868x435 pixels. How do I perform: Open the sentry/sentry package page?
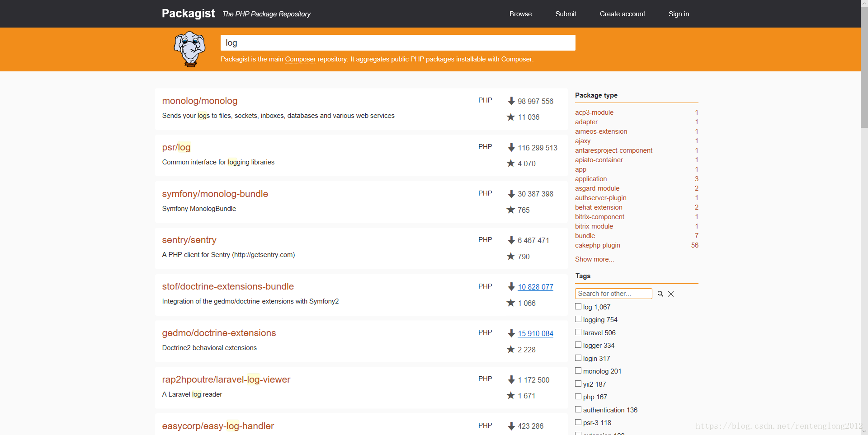[189, 240]
